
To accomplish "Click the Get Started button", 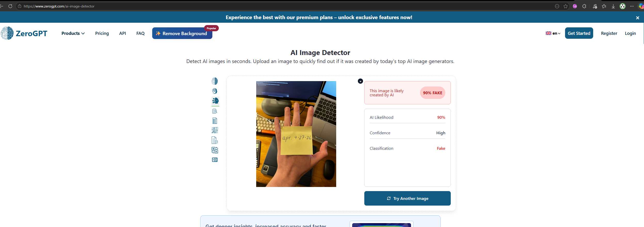I will click(579, 33).
